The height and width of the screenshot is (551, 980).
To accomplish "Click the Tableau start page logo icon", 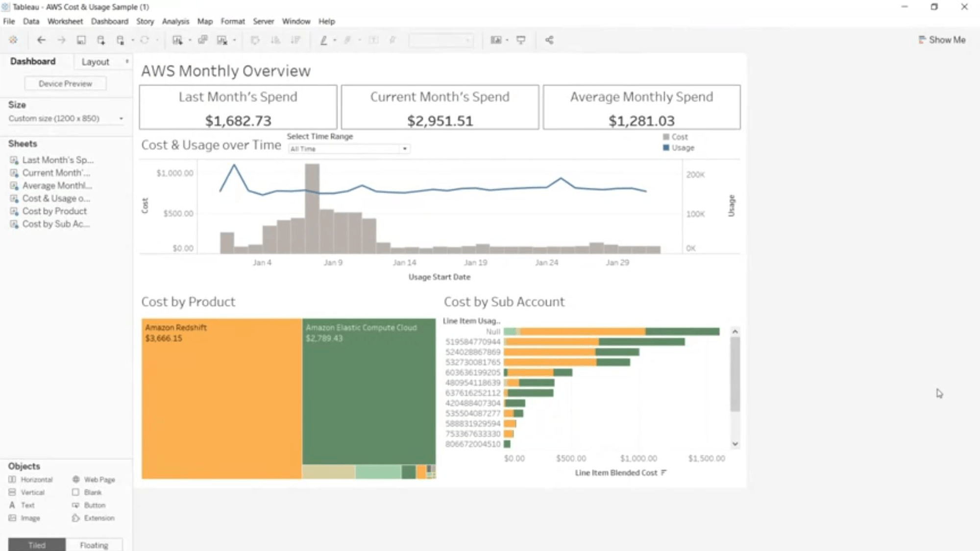I will 13,40.
